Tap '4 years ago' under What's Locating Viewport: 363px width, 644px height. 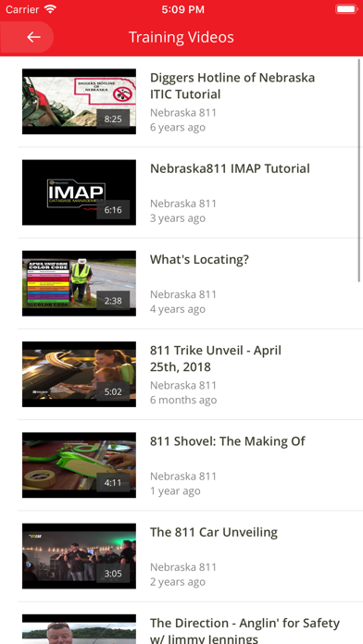178,309
